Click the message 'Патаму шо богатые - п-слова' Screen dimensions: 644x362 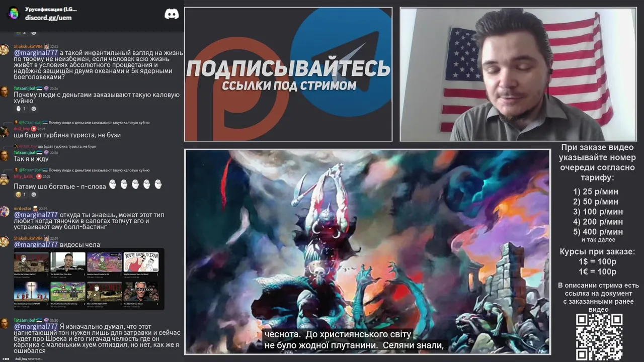[59, 187]
